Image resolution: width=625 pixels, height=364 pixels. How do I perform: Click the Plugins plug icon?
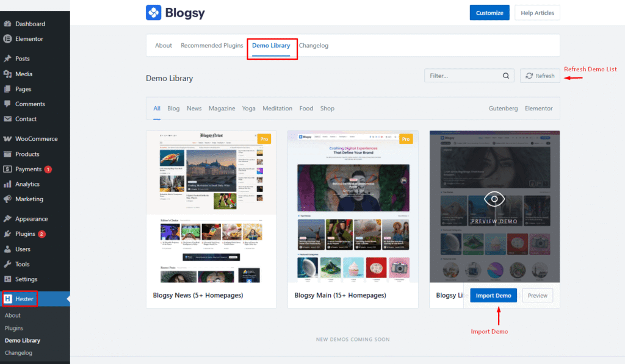click(x=7, y=234)
